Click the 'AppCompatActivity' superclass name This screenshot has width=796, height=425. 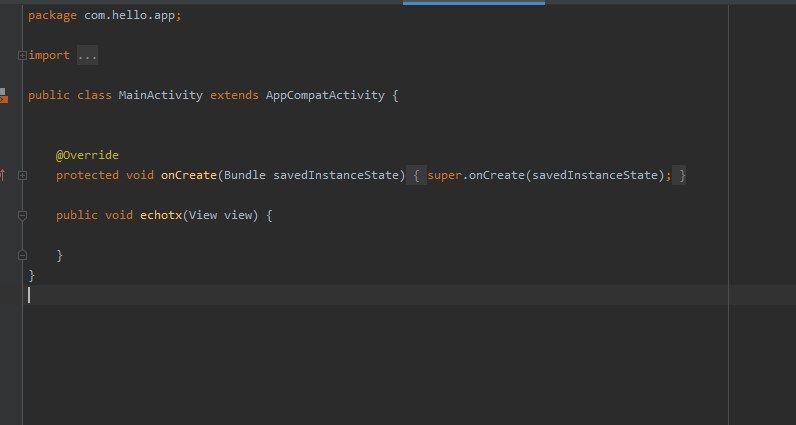click(x=325, y=95)
